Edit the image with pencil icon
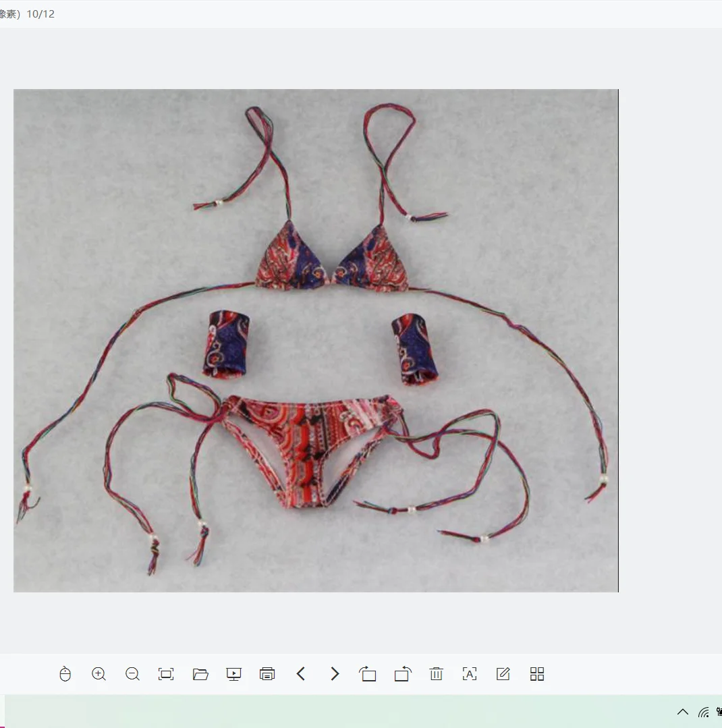This screenshot has width=722, height=728. (x=503, y=674)
